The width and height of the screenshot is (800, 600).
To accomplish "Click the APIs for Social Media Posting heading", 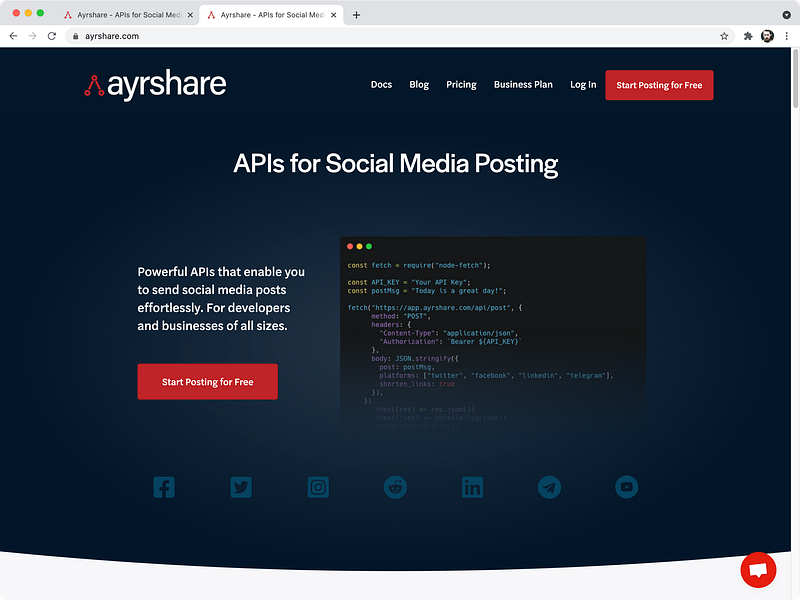I will tap(395, 164).
